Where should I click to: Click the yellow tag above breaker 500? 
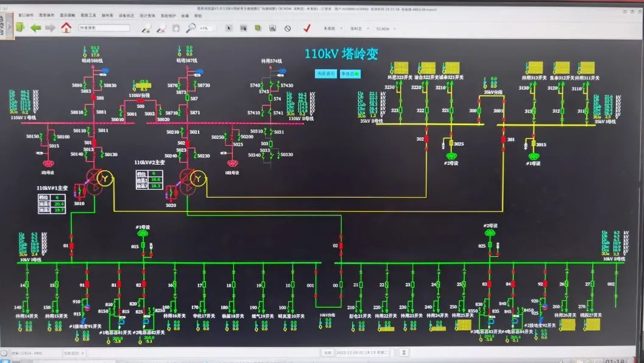[144, 85]
